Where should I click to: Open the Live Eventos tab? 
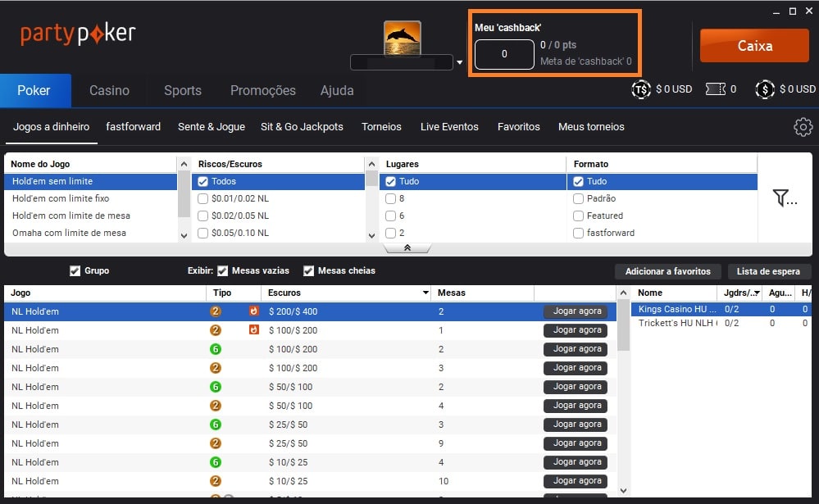[x=449, y=127]
